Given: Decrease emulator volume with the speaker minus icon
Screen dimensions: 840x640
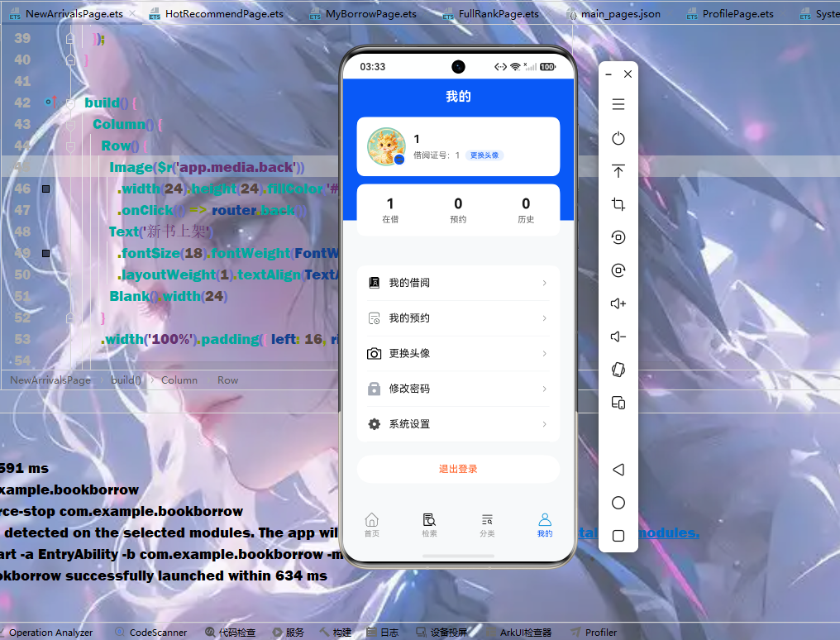Looking at the screenshot, I should coord(618,337).
